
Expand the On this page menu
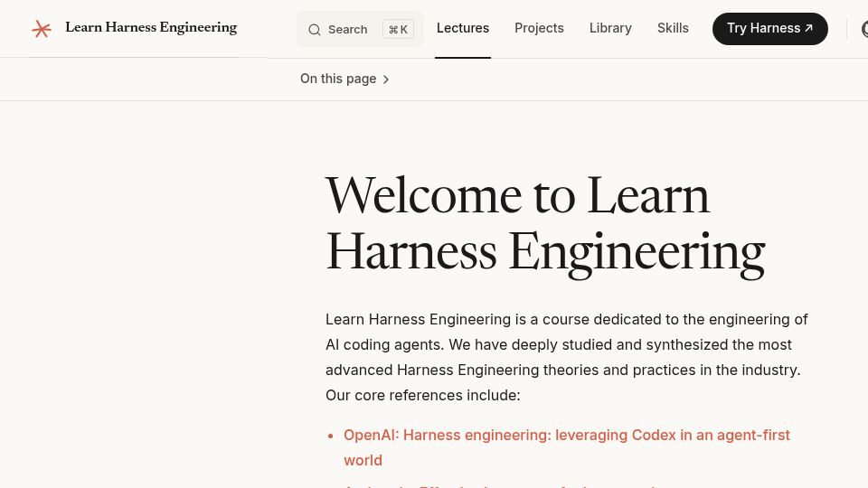point(344,80)
